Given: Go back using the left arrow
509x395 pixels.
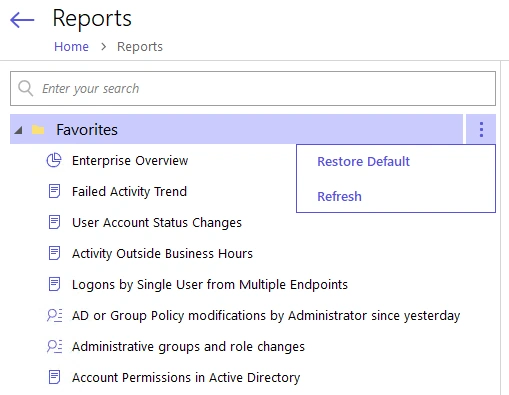Looking at the screenshot, I should (22, 20).
